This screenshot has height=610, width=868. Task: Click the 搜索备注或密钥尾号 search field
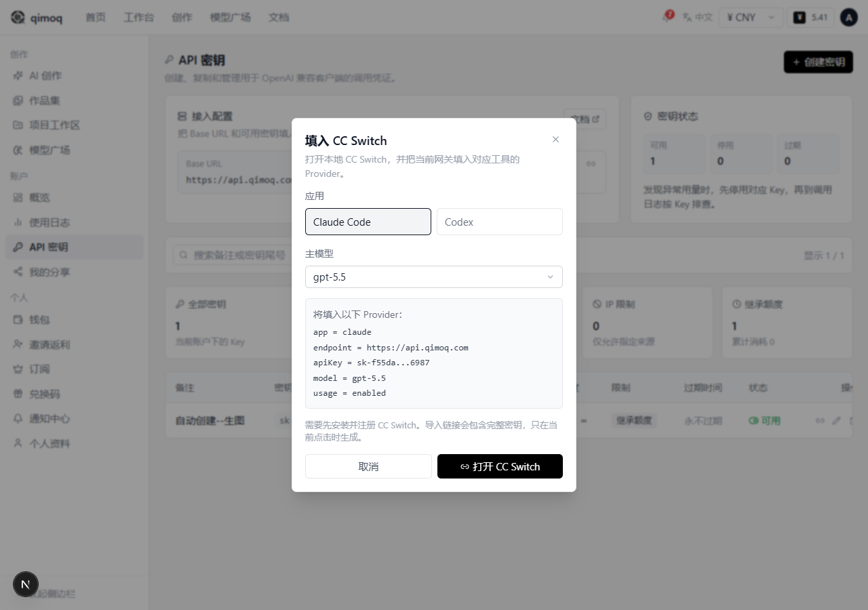[233, 255]
